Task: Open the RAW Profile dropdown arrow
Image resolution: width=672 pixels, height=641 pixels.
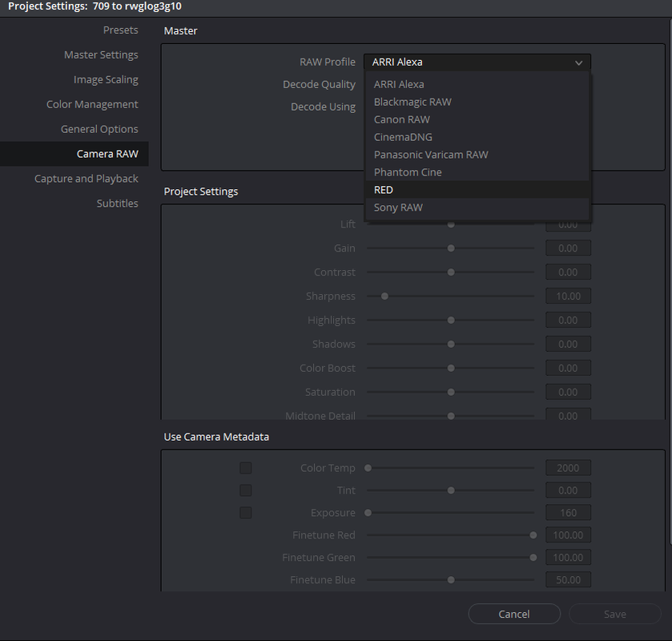Action: [578, 62]
